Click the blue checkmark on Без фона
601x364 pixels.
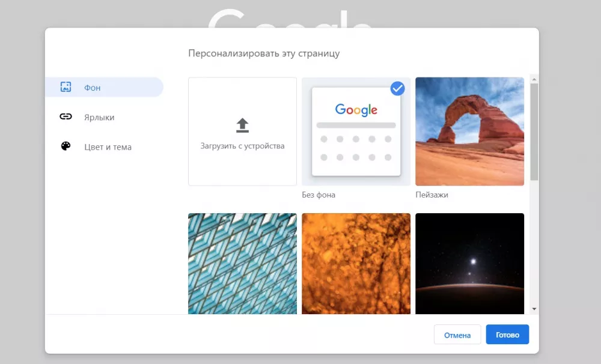(397, 89)
